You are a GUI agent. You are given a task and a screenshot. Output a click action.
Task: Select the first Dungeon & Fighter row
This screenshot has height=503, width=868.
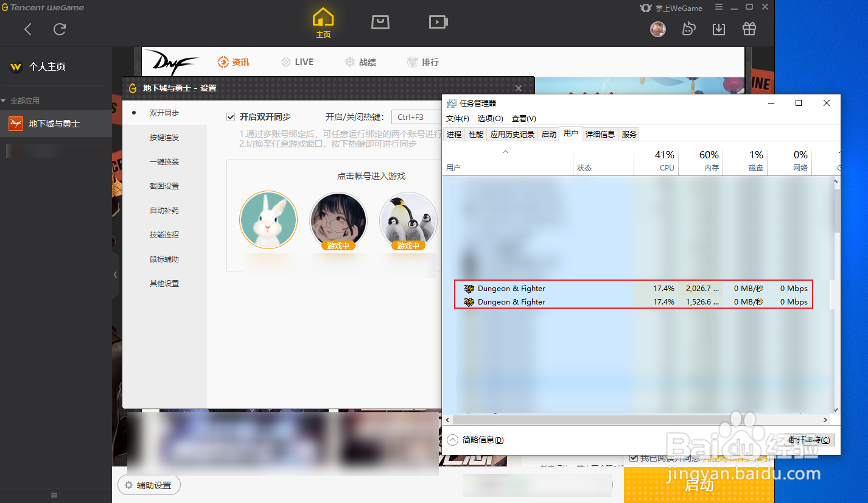point(634,289)
